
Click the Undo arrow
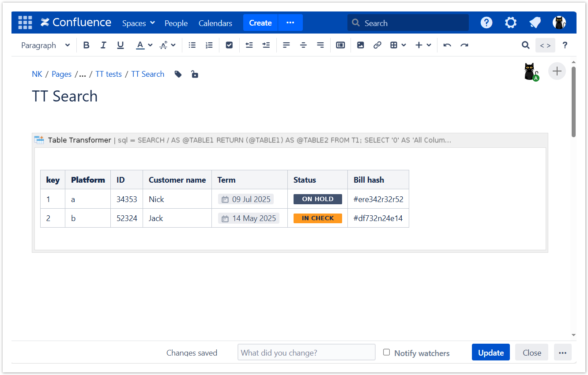point(447,45)
